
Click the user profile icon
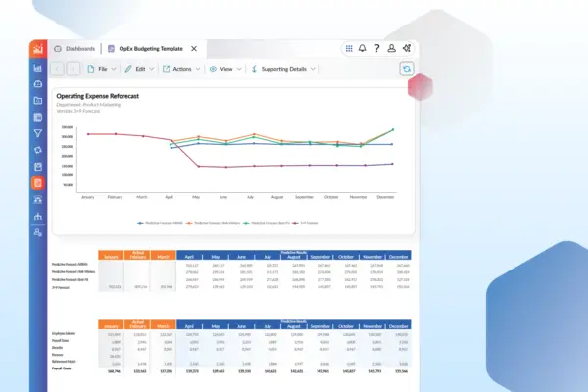tap(391, 48)
